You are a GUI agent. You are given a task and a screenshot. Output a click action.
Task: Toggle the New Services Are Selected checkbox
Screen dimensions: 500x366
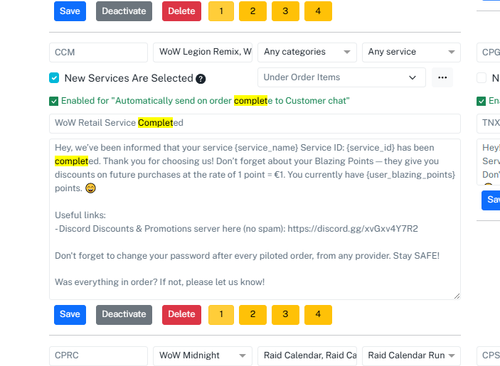point(54,78)
